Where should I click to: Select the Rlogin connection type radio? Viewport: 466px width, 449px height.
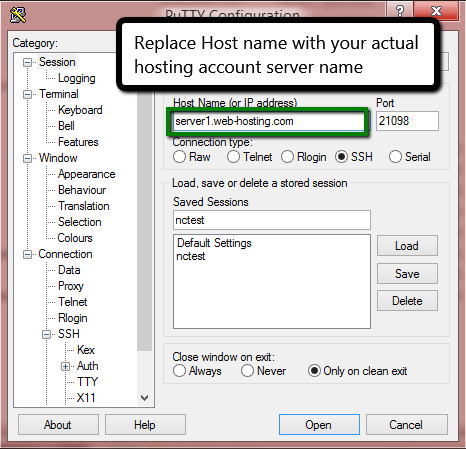click(287, 157)
